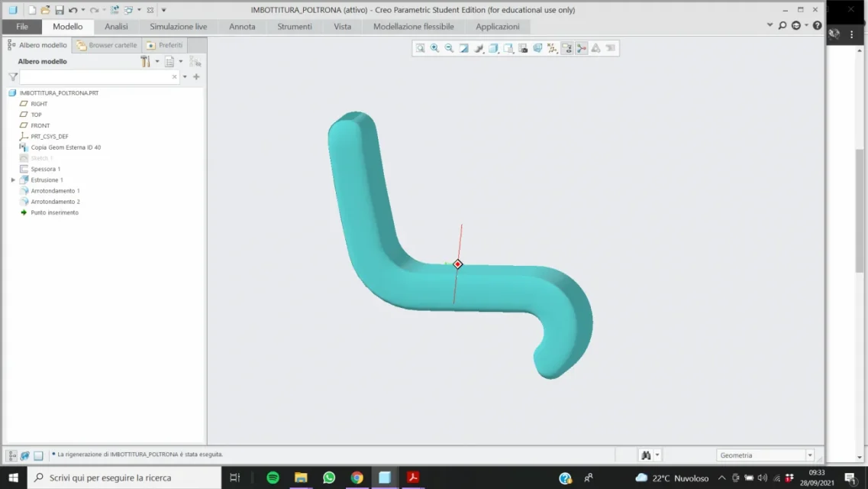Click the Zoom In magnifier icon
Screen dimensions: 868x489
434,48
